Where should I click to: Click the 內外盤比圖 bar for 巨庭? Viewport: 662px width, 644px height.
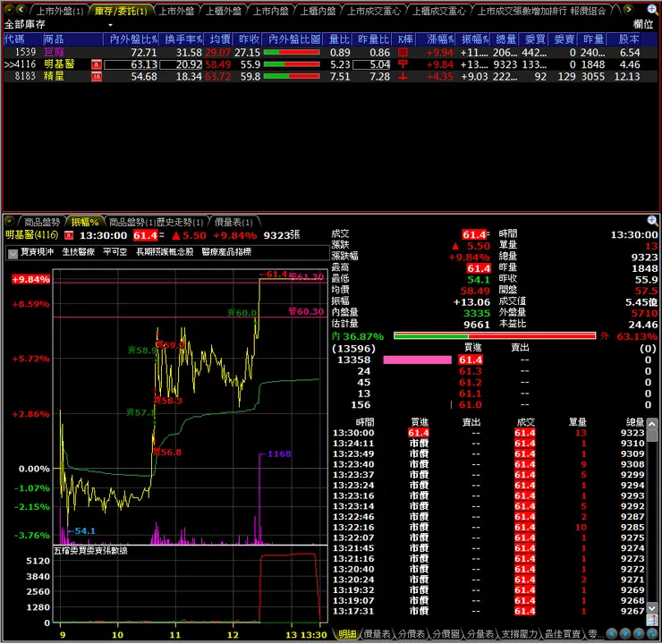point(292,53)
